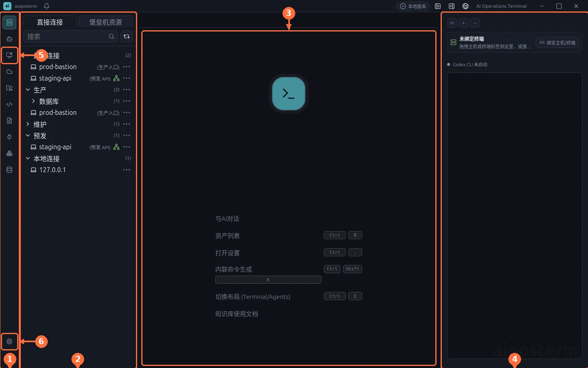Collapse the 生产 group
The height and width of the screenshot is (368, 588).
28,90
